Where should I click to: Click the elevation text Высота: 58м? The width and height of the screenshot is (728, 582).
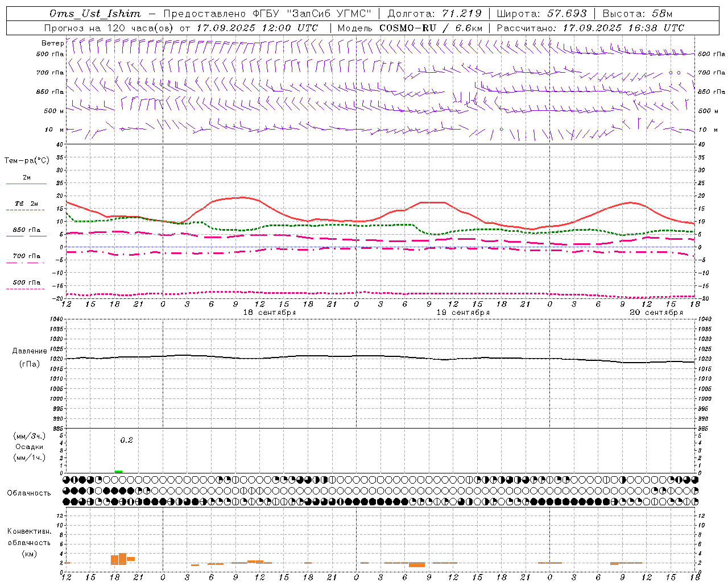tap(638, 14)
